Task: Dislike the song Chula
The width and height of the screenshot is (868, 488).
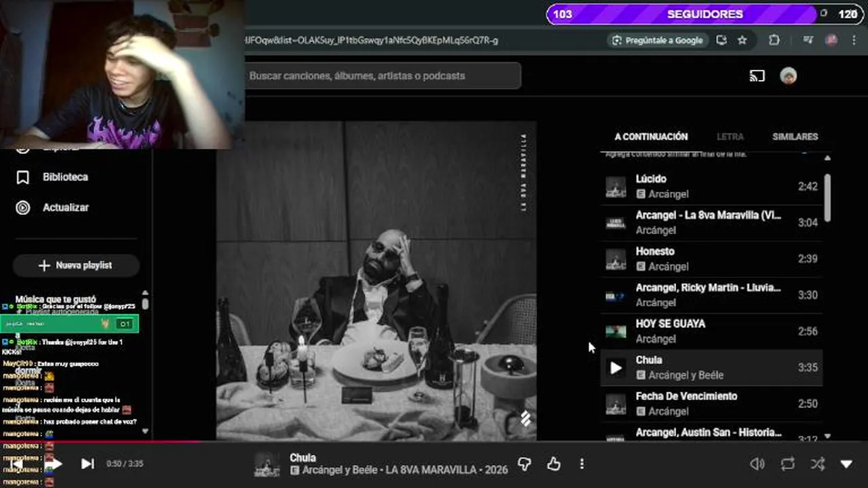Action: 524,464
